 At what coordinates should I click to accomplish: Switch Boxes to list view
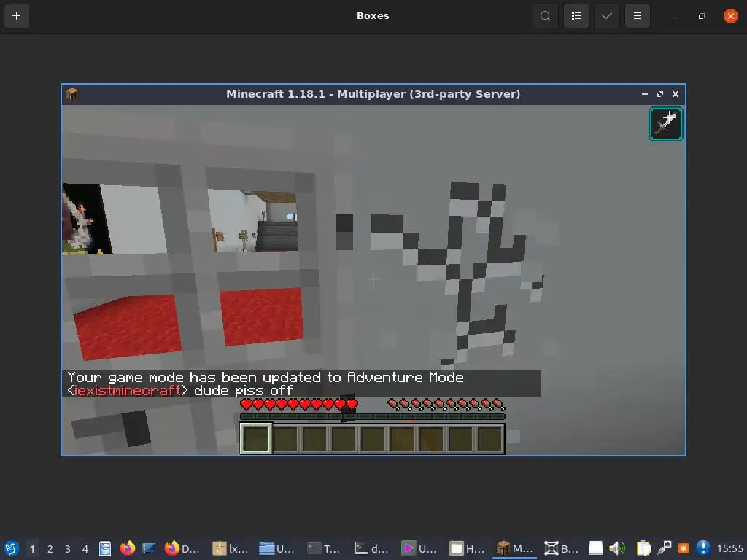[x=576, y=16]
